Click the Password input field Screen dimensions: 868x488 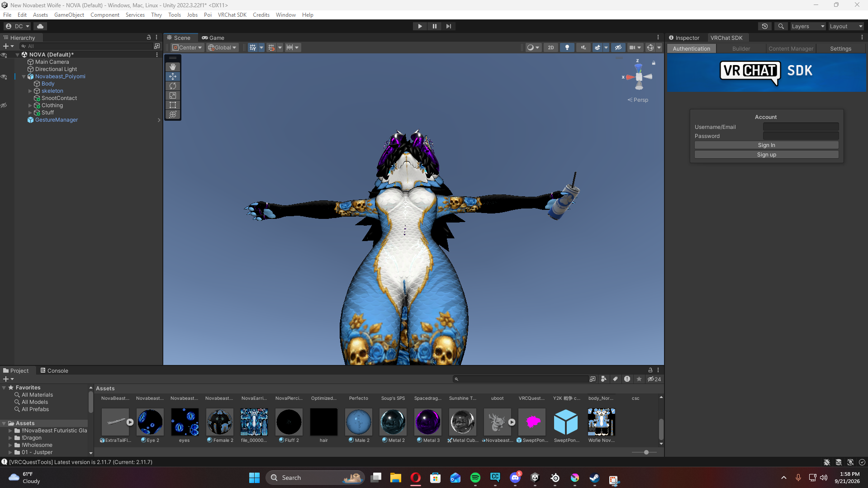(801, 136)
